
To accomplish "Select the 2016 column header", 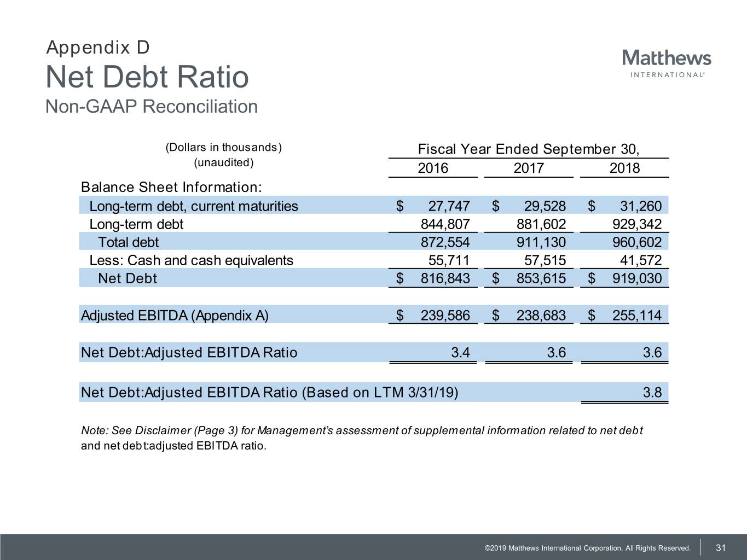I will pos(432,168).
